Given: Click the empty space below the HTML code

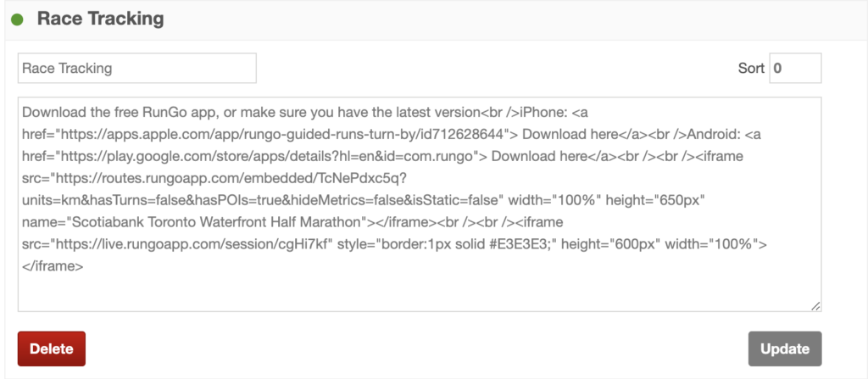Looking at the screenshot, I should 419,292.
